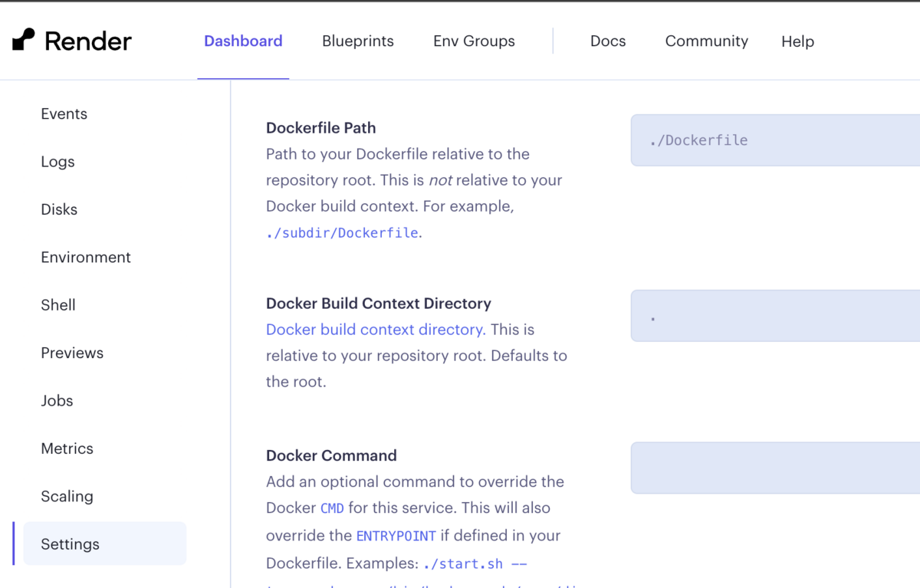Screen dimensions: 920x588
Task: Open the Logs view
Action: click(57, 162)
